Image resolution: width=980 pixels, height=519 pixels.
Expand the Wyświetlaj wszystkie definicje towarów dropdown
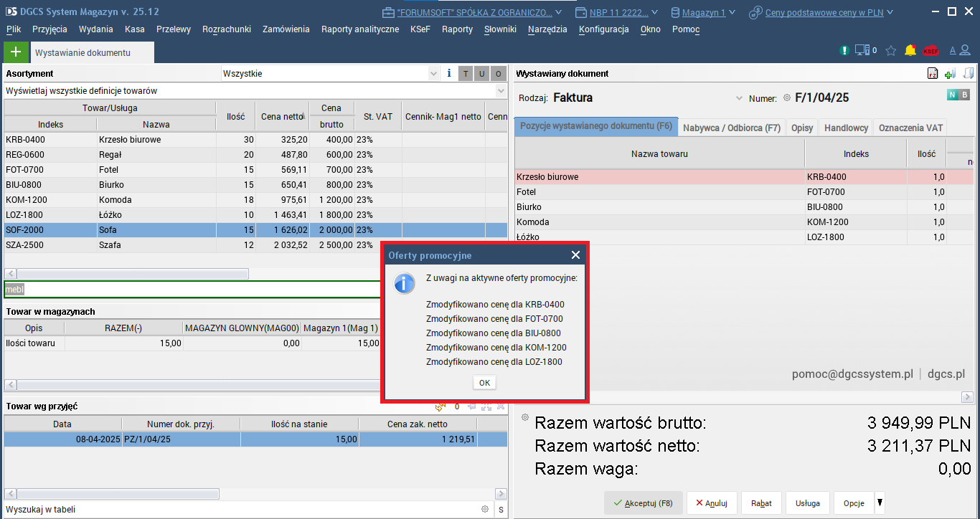(501, 91)
